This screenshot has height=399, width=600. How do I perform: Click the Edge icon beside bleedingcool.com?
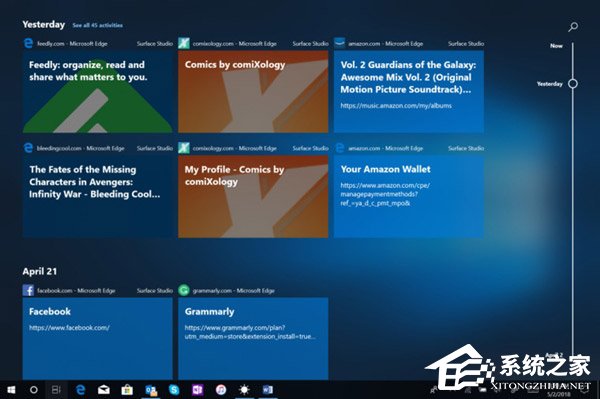coord(28,148)
